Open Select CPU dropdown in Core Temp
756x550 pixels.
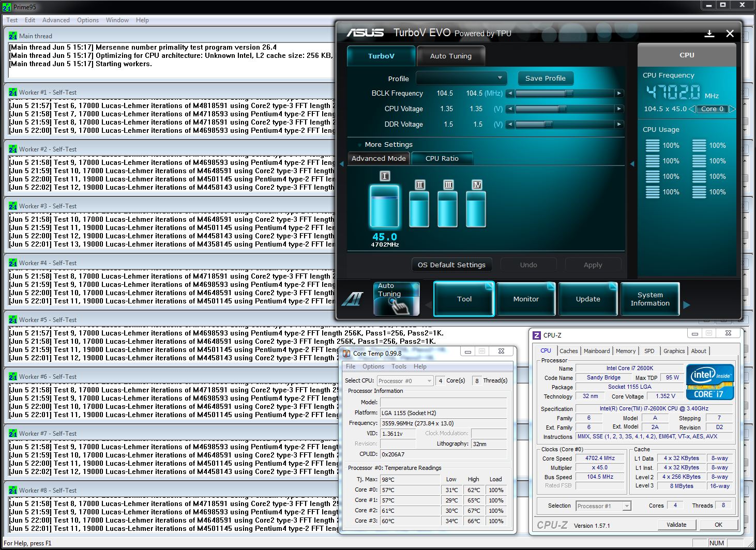pyautogui.click(x=405, y=381)
